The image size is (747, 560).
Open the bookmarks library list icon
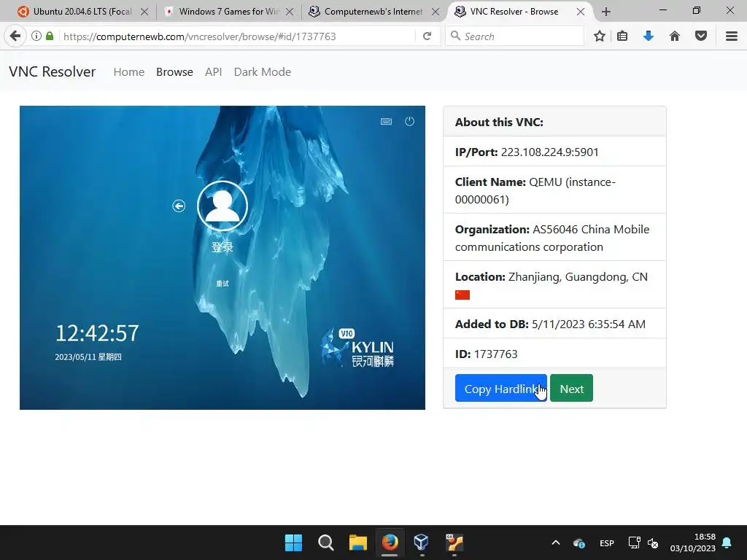(x=622, y=36)
